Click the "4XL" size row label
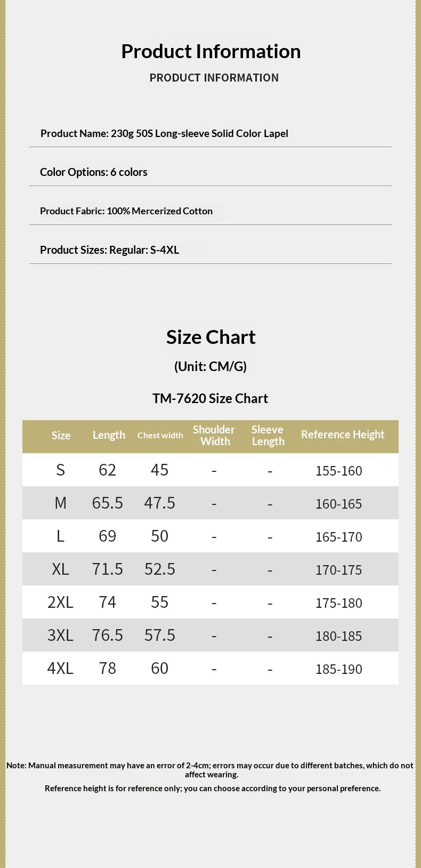Image resolution: width=421 pixels, height=868 pixels. [x=60, y=668]
